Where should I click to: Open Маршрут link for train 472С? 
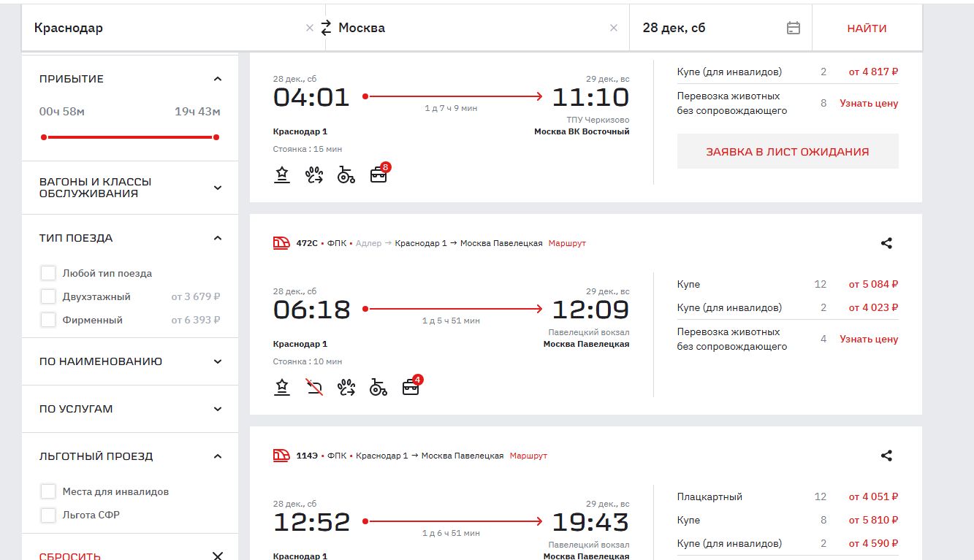[567, 243]
